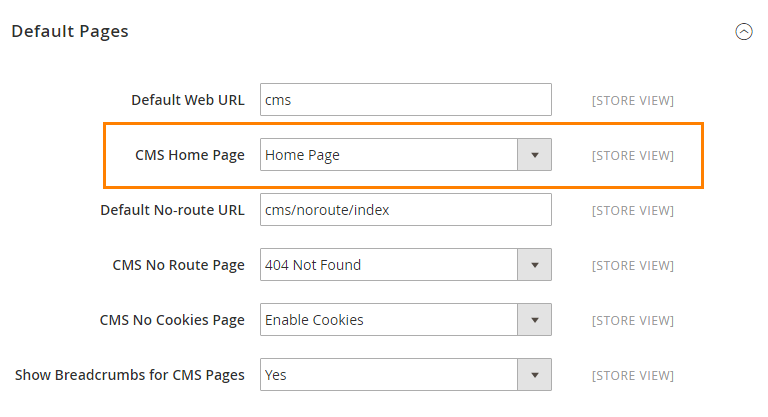The image size is (768, 417).
Task: Click Show Breadcrumbs for CMS Pages label
Action: pos(129,375)
